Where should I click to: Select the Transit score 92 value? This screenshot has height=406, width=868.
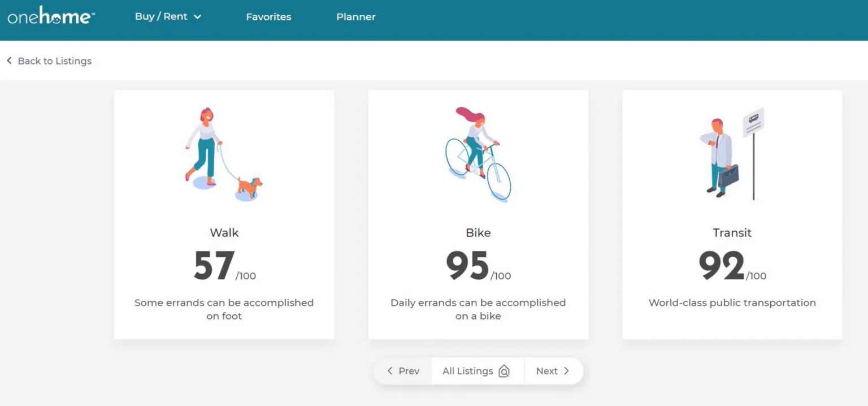722,265
